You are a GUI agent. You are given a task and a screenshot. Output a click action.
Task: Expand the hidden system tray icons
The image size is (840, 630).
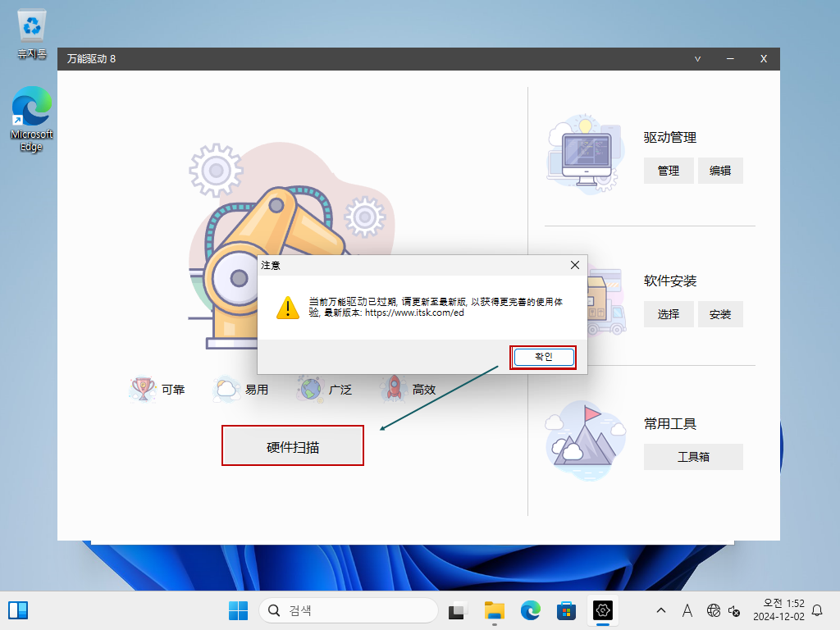point(661,610)
